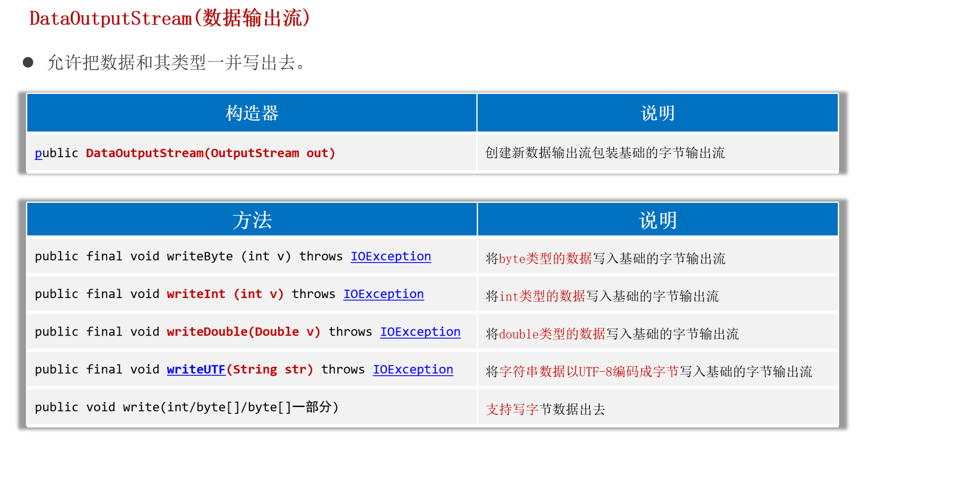The image size is (980, 478).
Task: Click the writeInt (int v) red method text
Action: 225,294
